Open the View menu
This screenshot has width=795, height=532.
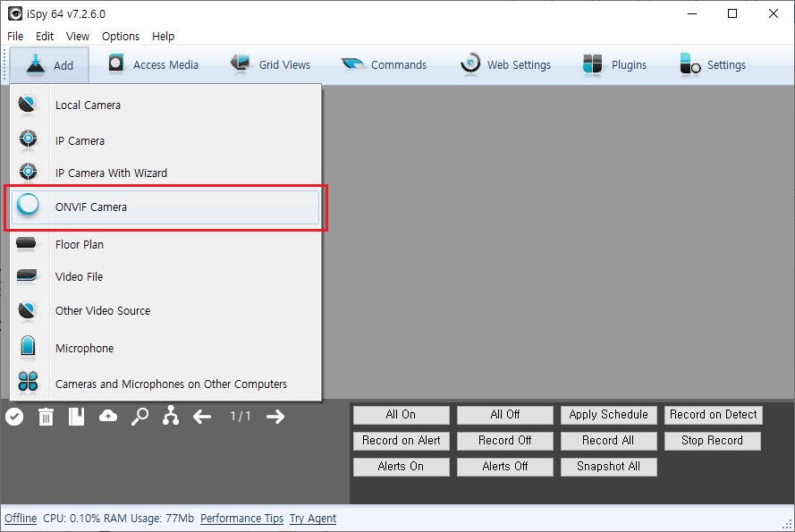[77, 37]
